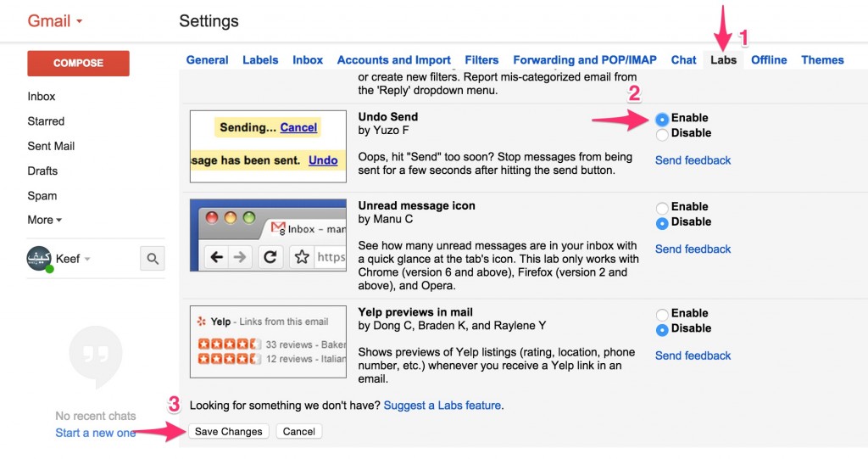The height and width of the screenshot is (459, 868).
Task: Switch to the Labs tab
Action: pyautogui.click(x=724, y=60)
